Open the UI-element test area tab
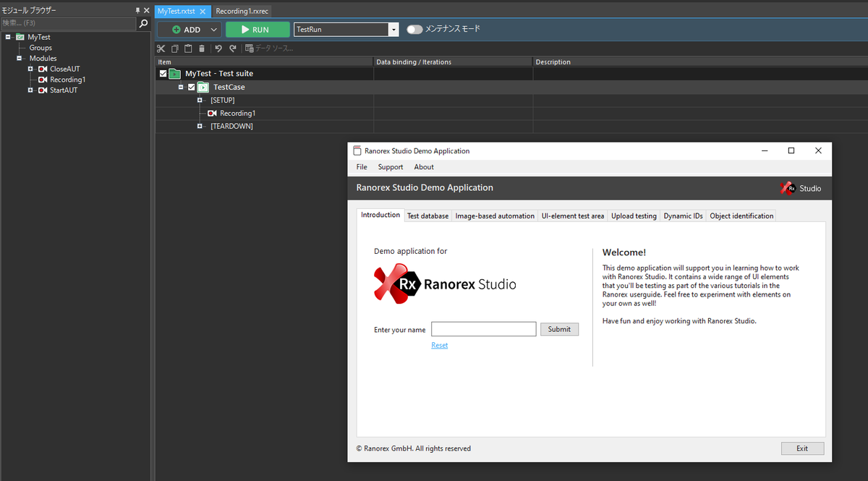The width and height of the screenshot is (868, 481). tap(573, 216)
